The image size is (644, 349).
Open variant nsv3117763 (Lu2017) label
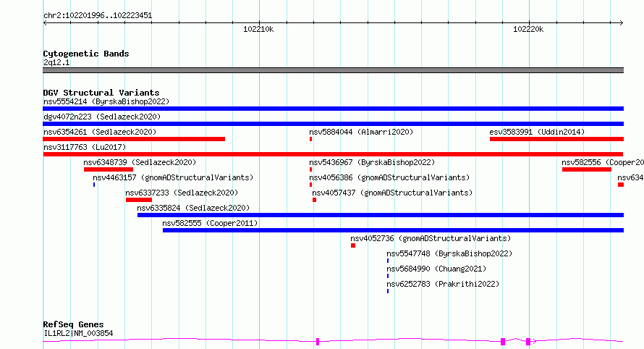pos(85,147)
